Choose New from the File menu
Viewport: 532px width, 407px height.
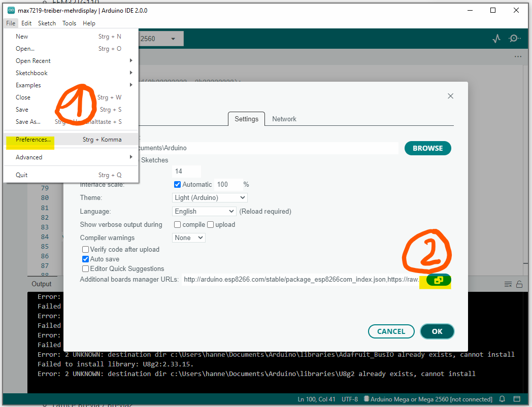coord(71,37)
